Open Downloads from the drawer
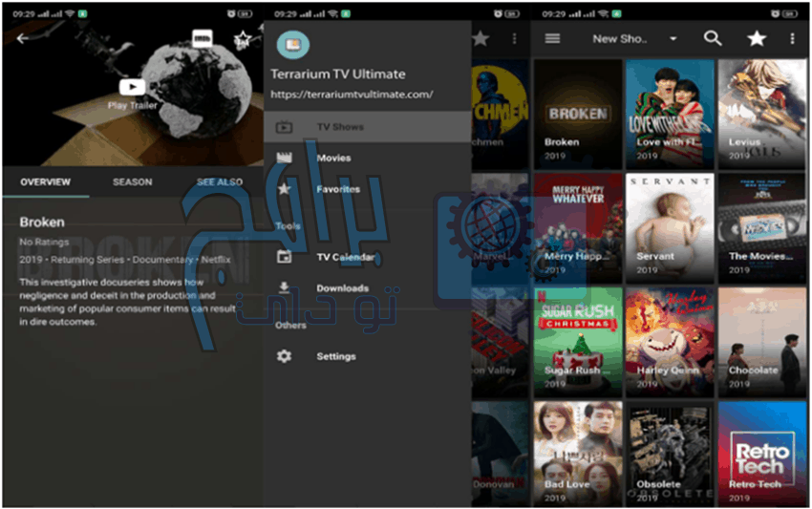 pyautogui.click(x=342, y=288)
